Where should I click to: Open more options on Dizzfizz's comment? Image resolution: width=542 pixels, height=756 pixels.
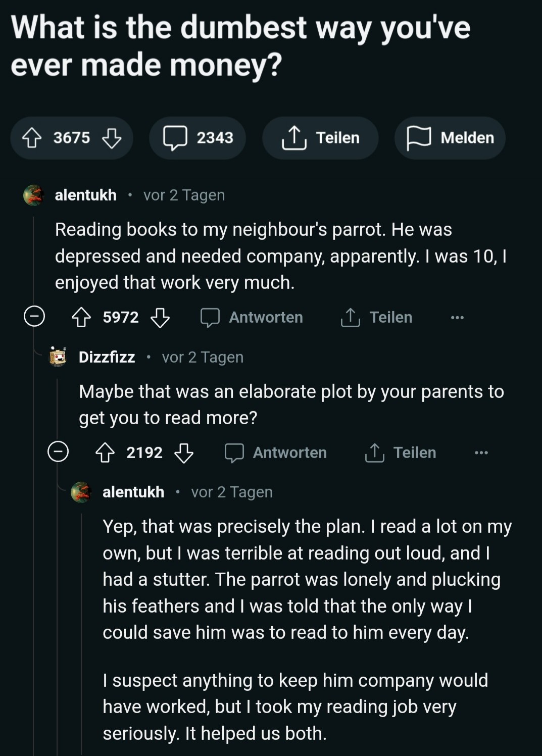point(481,453)
